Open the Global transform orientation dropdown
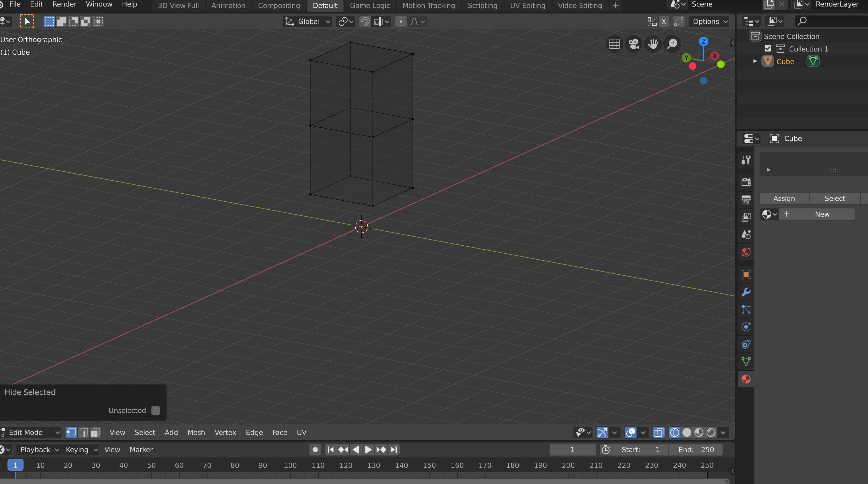 pos(307,22)
